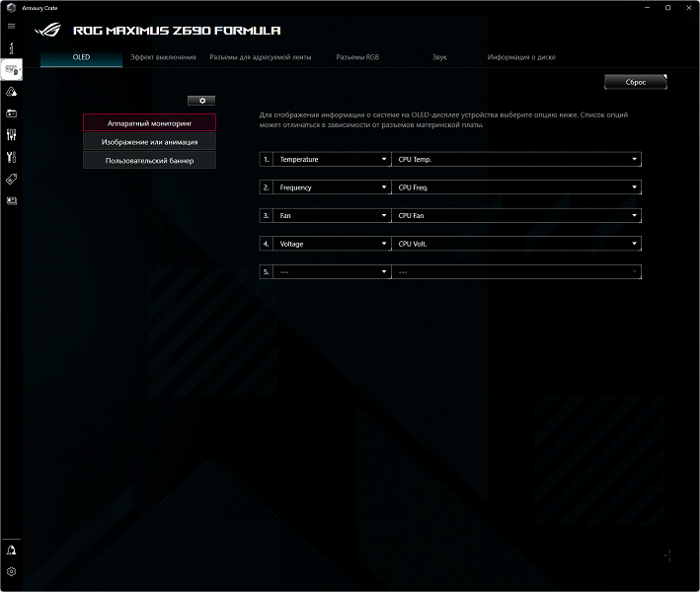Open the Settings gear at sidebar bottom
The height and width of the screenshot is (592, 700).
coord(11,571)
